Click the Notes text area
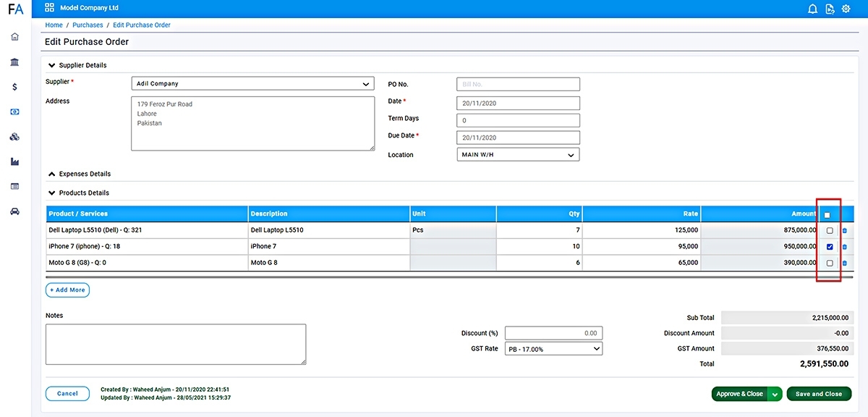Screen dimensions: 868x417 tap(176, 344)
